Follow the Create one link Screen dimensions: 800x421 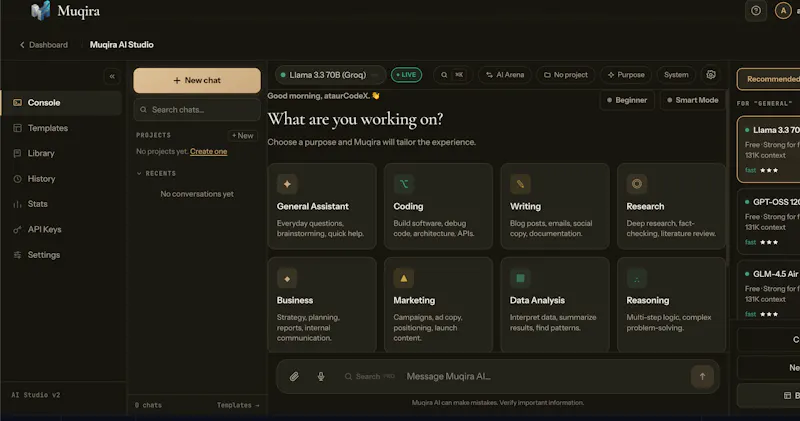click(208, 152)
